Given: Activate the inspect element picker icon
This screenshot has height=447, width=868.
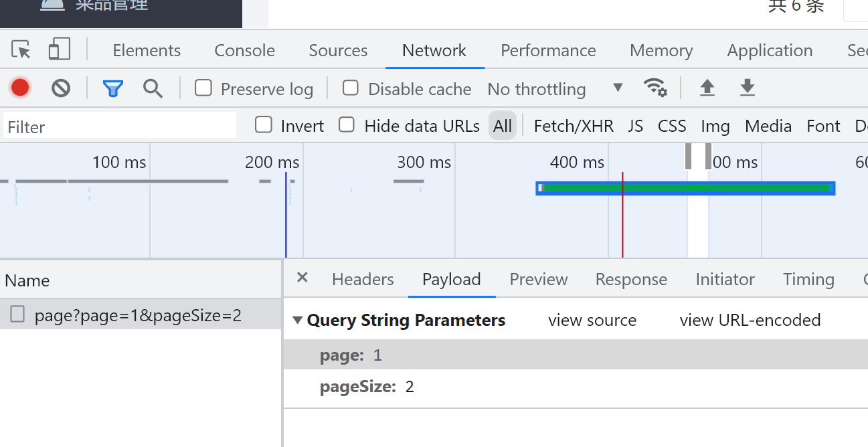Looking at the screenshot, I should pos(21,50).
